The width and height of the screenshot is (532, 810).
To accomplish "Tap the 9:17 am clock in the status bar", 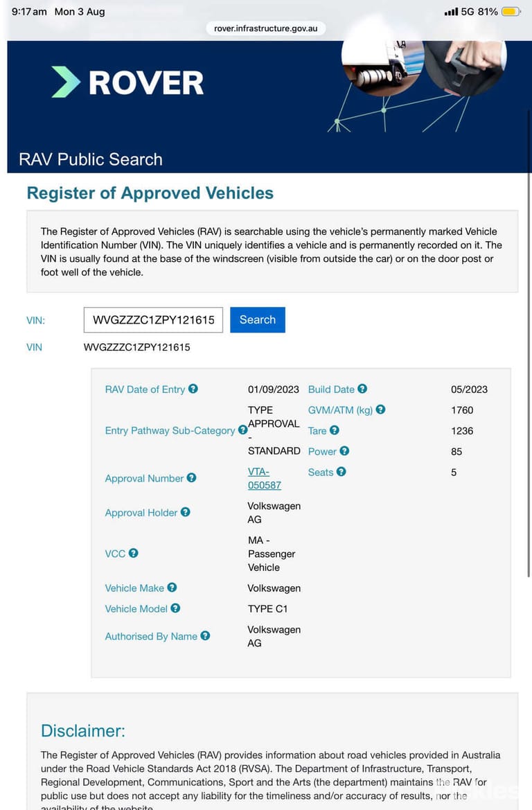I will click(29, 11).
